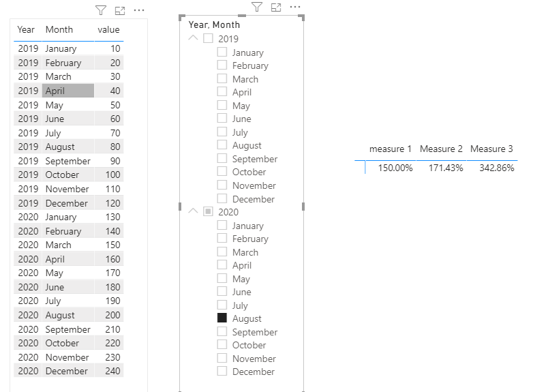Viewport: 533px width, 392px height.
Task: Select value 10 in 2019 January row
Action: pyautogui.click(x=115, y=48)
